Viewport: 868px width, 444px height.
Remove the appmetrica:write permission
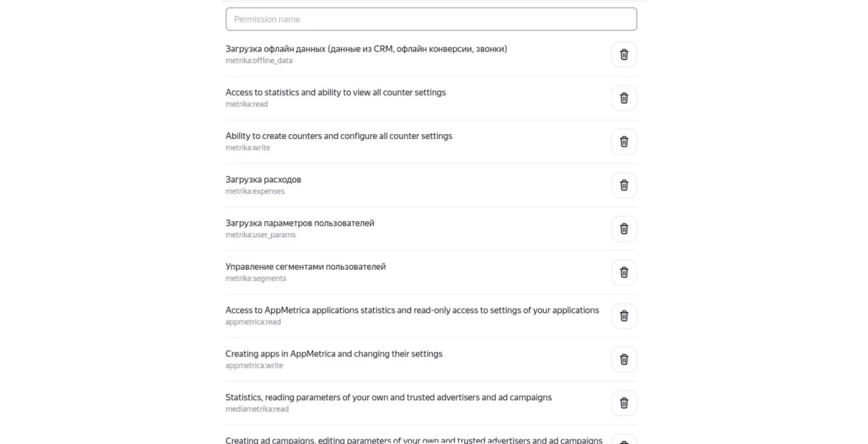click(x=624, y=360)
